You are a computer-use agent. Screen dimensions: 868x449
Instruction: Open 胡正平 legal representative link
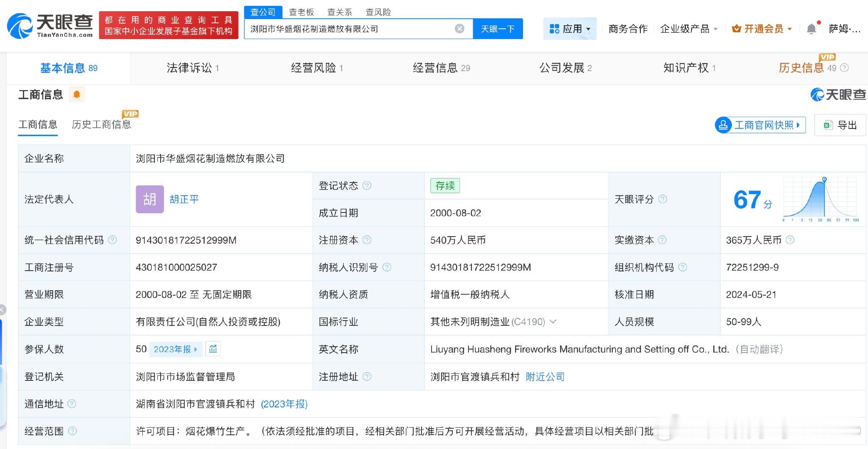click(x=184, y=199)
